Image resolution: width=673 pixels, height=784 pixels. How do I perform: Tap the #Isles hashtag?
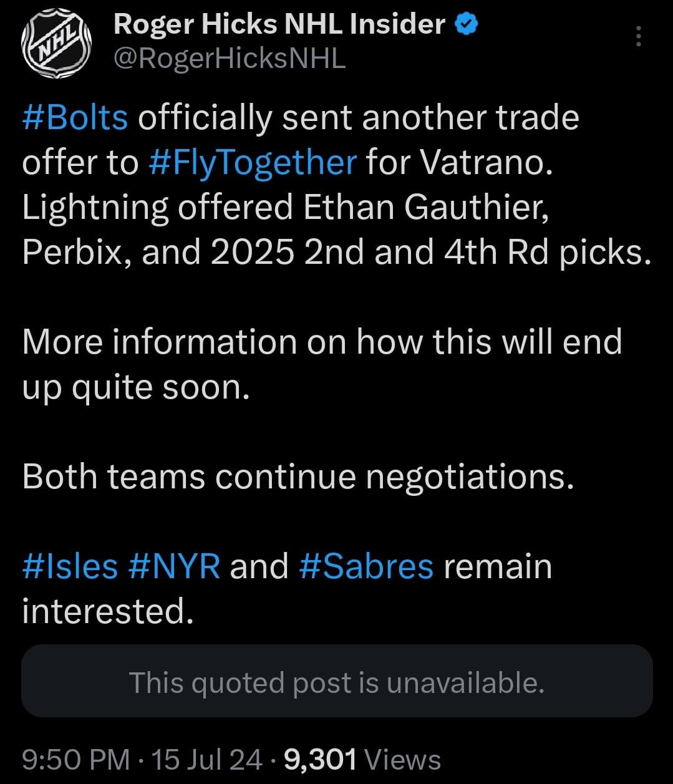click(x=70, y=566)
